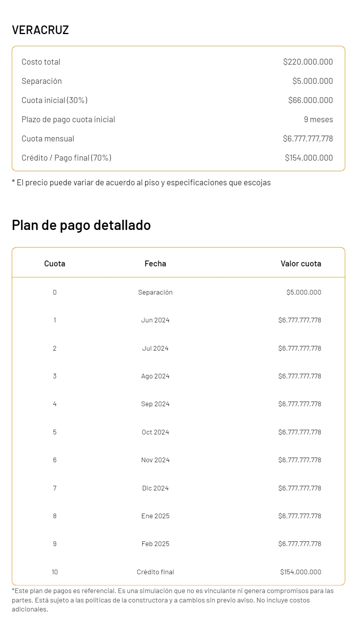Click the Costo total value $220.000.000

click(x=308, y=62)
